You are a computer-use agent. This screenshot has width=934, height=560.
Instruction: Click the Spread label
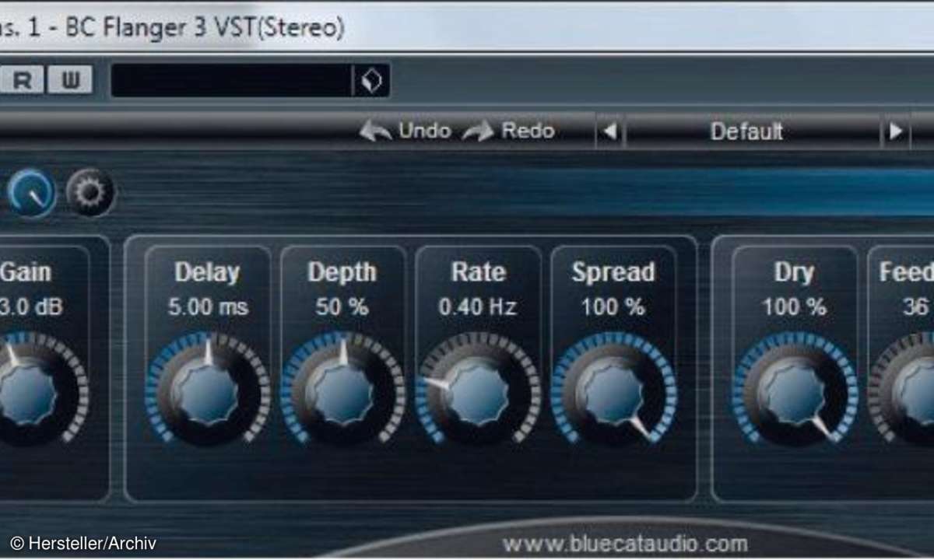[613, 272]
